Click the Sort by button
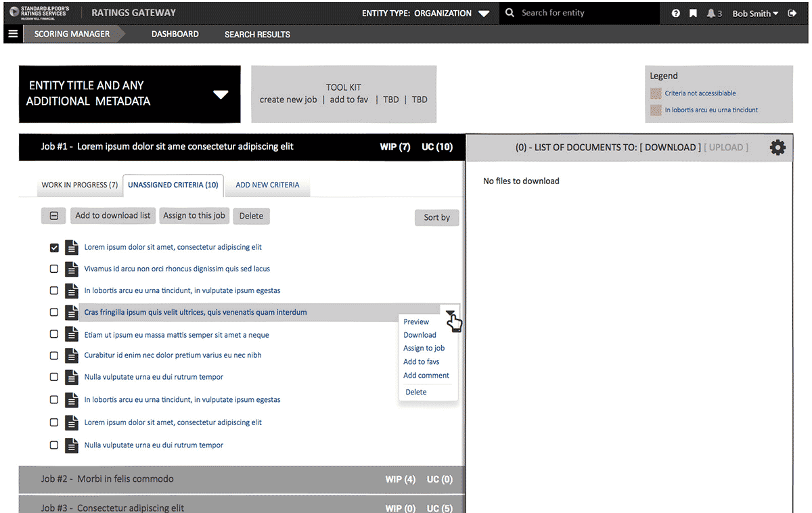Image resolution: width=812 pixels, height=513 pixels. tap(436, 217)
